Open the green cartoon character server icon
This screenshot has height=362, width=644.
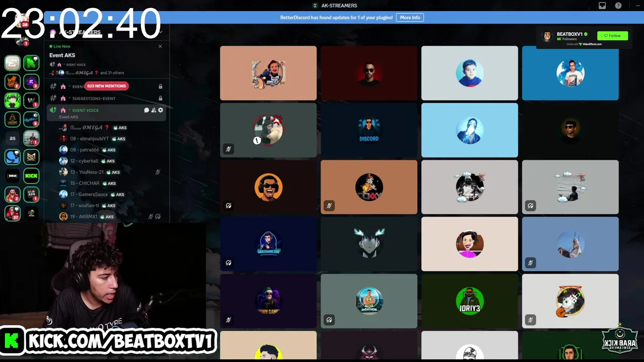click(13, 101)
